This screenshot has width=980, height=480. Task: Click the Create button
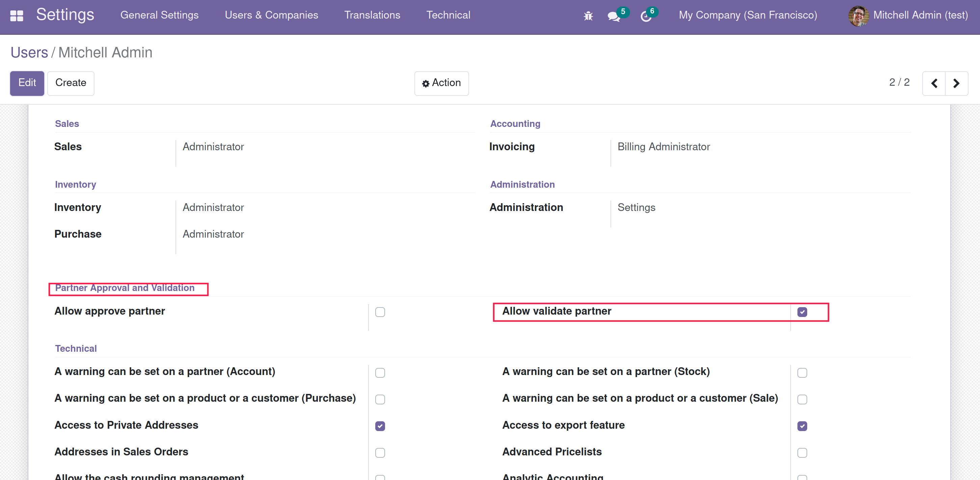tap(71, 83)
